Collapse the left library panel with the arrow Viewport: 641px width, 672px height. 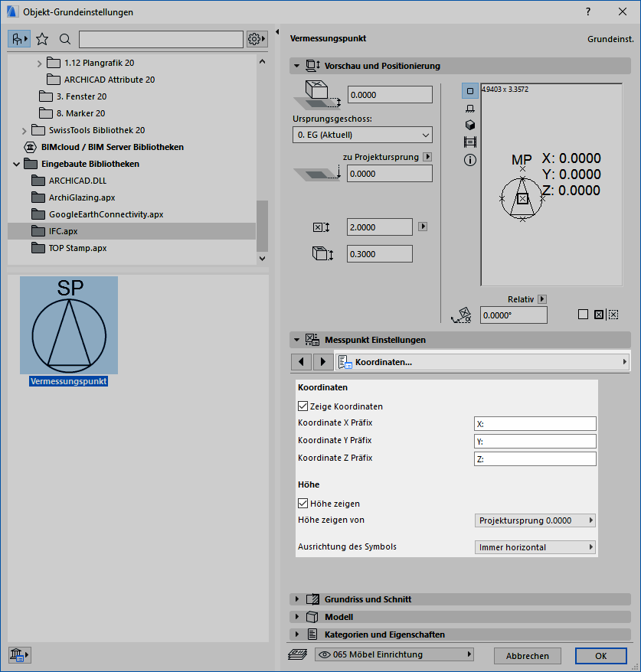tap(277, 31)
